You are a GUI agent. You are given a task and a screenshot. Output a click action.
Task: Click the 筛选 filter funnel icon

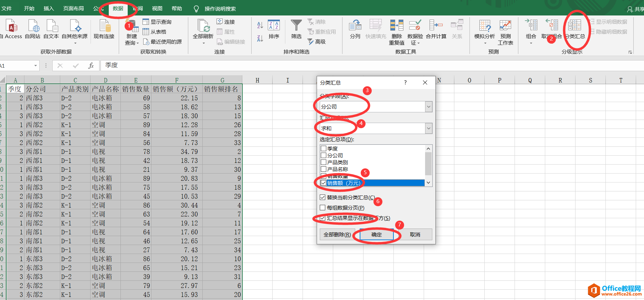[296, 25]
